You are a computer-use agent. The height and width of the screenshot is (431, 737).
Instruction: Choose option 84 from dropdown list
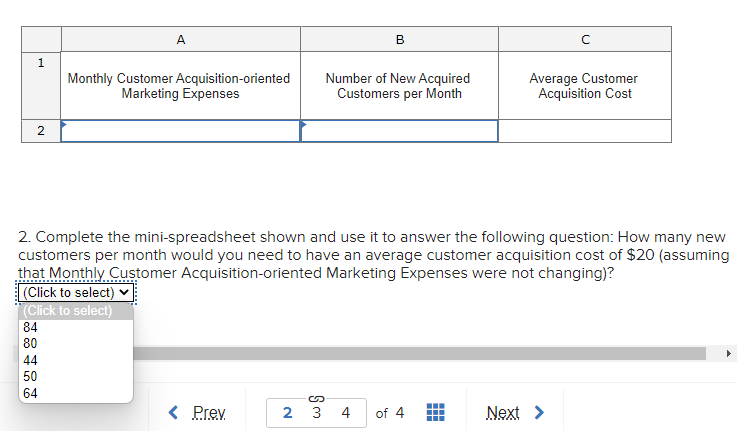[x=76, y=327]
